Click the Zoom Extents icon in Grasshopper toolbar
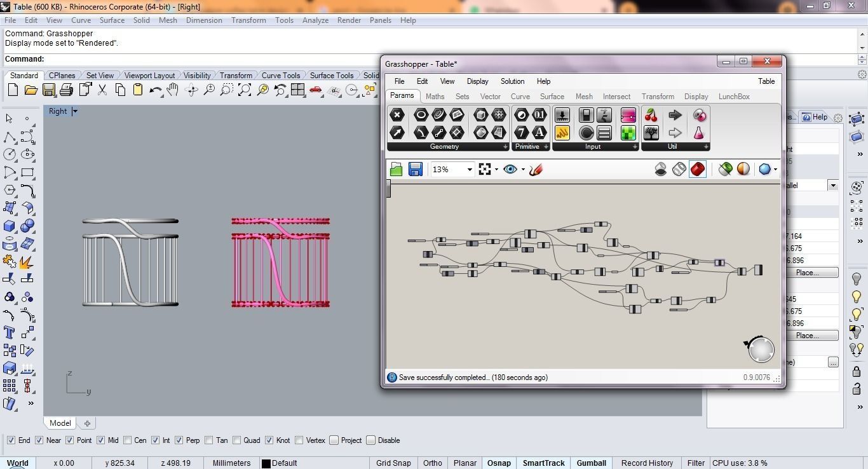 pyautogui.click(x=485, y=169)
